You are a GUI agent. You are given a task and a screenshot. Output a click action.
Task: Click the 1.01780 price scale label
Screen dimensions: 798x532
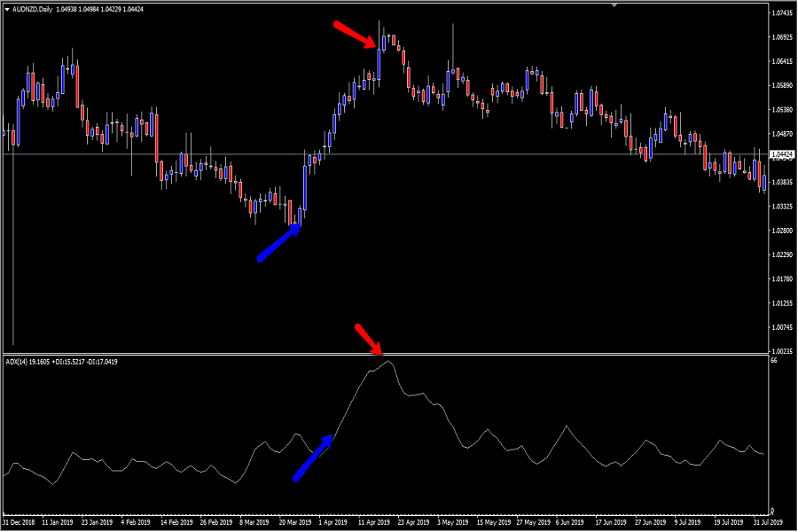point(783,279)
